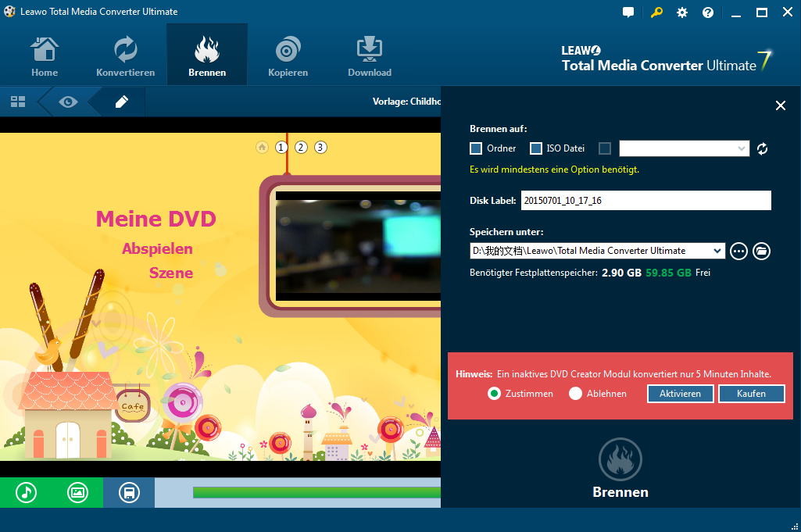Select the Zustimmen radio button

tap(494, 394)
